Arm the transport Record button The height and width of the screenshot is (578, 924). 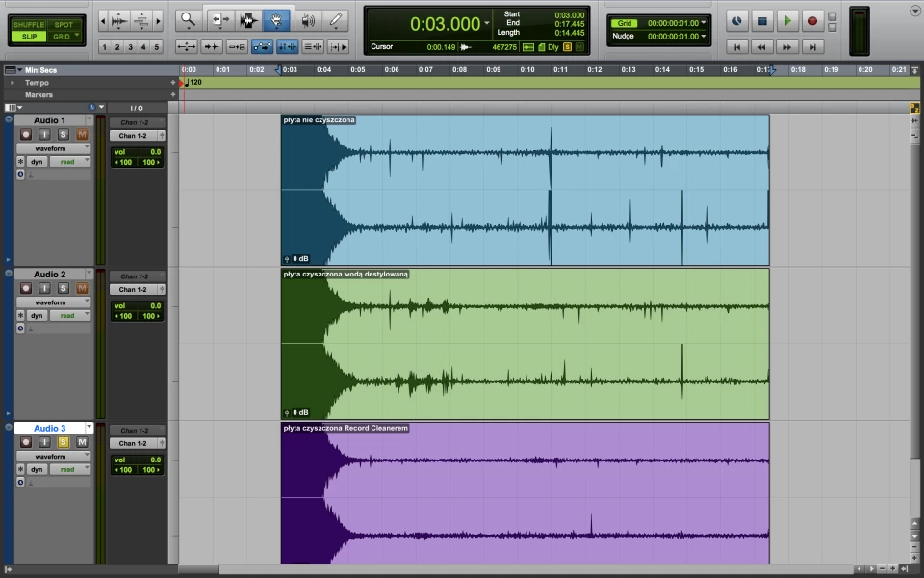click(x=813, y=20)
